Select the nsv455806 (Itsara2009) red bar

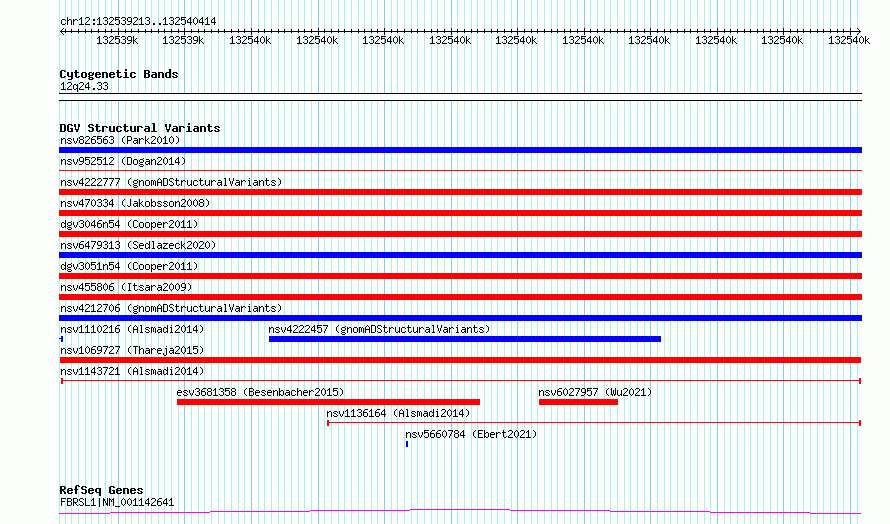pyautogui.click(x=460, y=297)
